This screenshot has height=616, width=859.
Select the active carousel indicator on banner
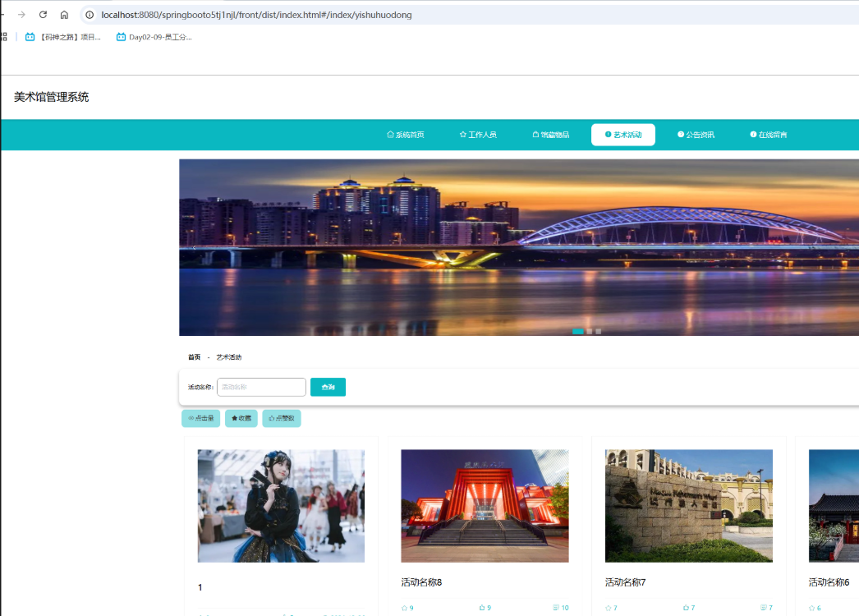click(x=578, y=332)
